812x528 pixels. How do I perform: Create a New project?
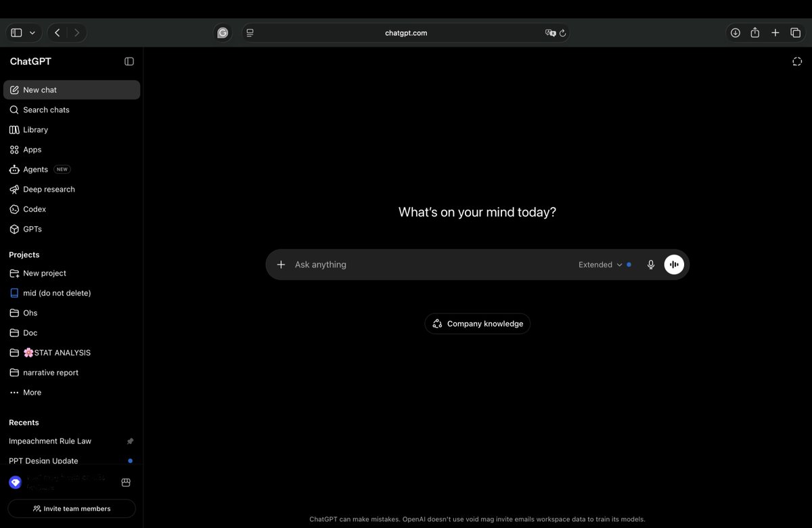click(72, 273)
